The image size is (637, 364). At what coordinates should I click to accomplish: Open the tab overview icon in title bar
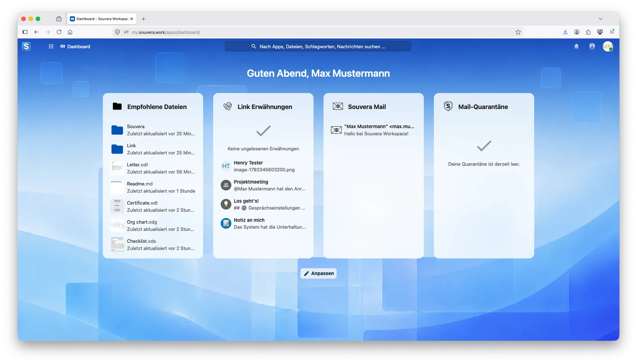click(x=59, y=19)
